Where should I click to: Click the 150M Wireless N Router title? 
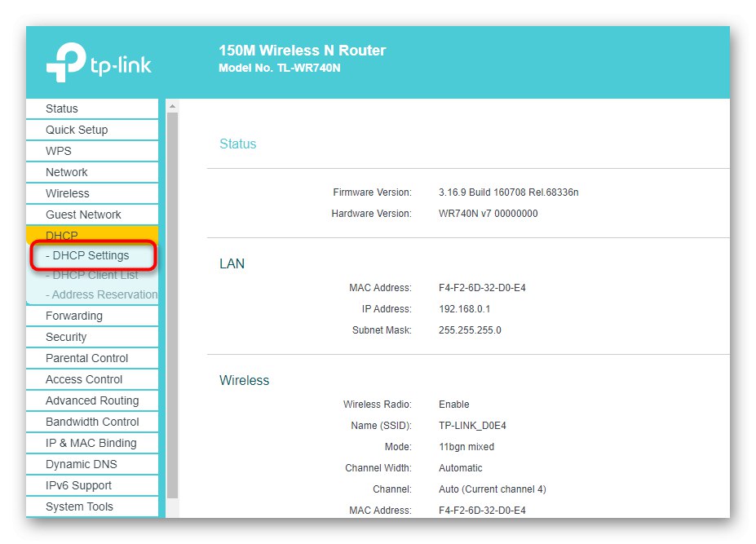tap(303, 51)
